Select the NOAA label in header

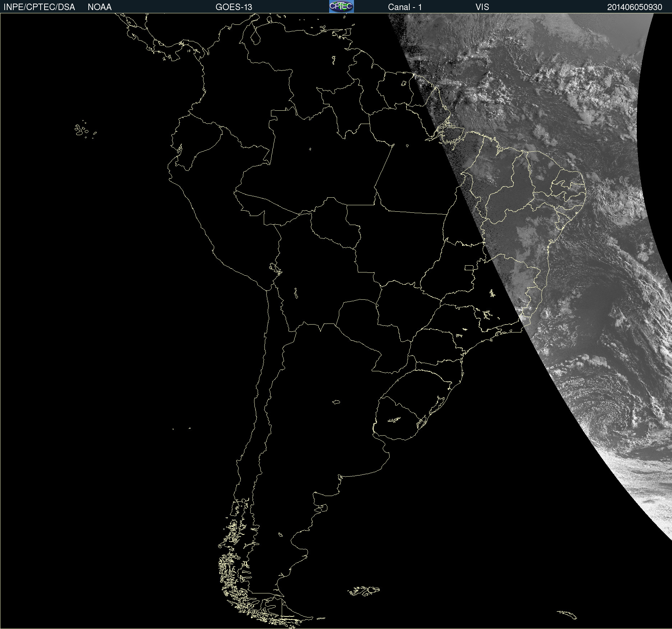coord(100,7)
